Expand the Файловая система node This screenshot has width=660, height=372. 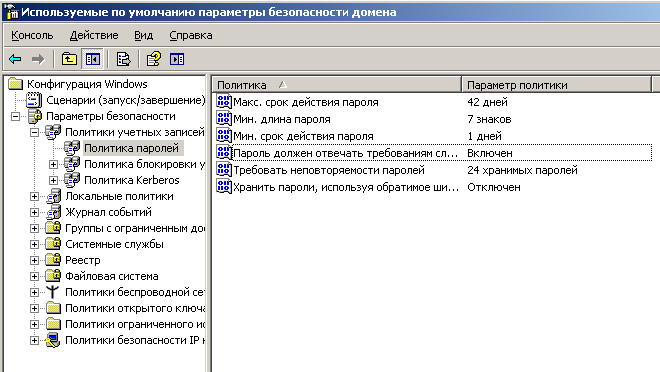click(35, 276)
